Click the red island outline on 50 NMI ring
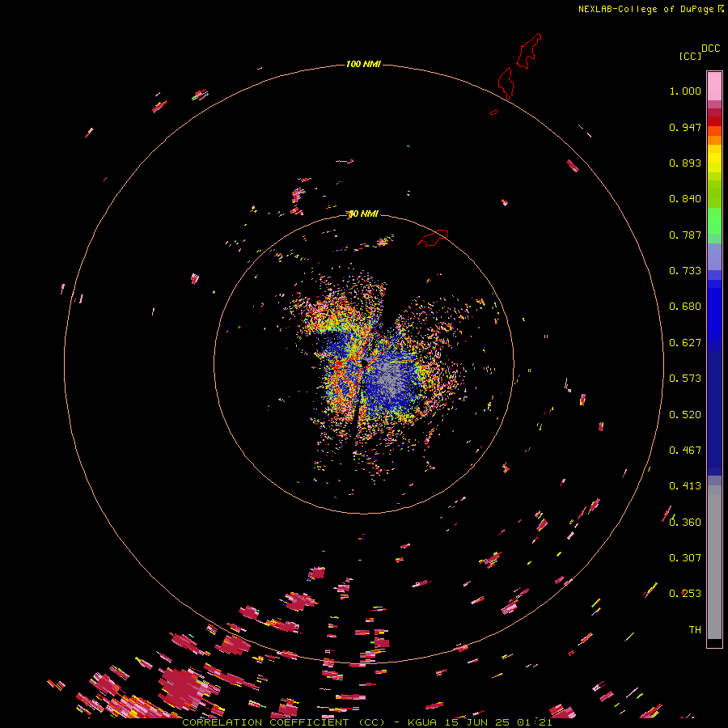 (433, 238)
